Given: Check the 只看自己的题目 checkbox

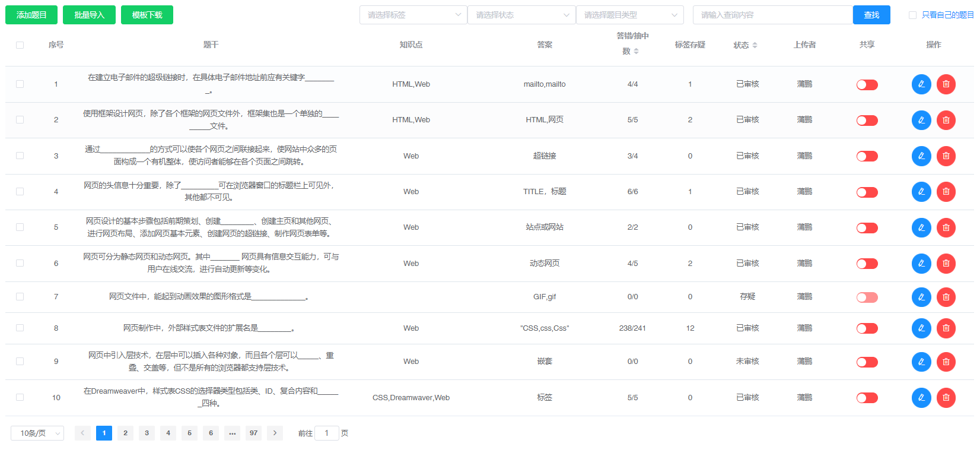Looking at the screenshot, I should 912,15.
